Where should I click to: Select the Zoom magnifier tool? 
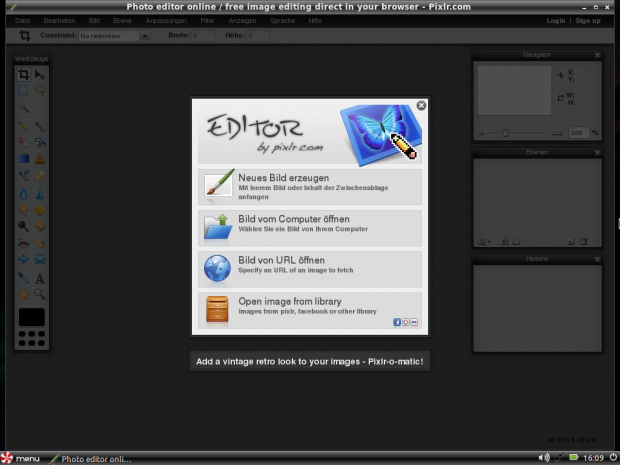click(x=40, y=295)
